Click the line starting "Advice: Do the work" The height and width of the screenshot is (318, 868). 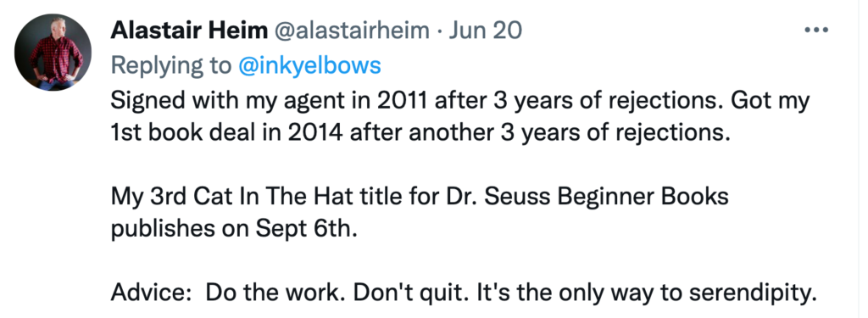(464, 292)
